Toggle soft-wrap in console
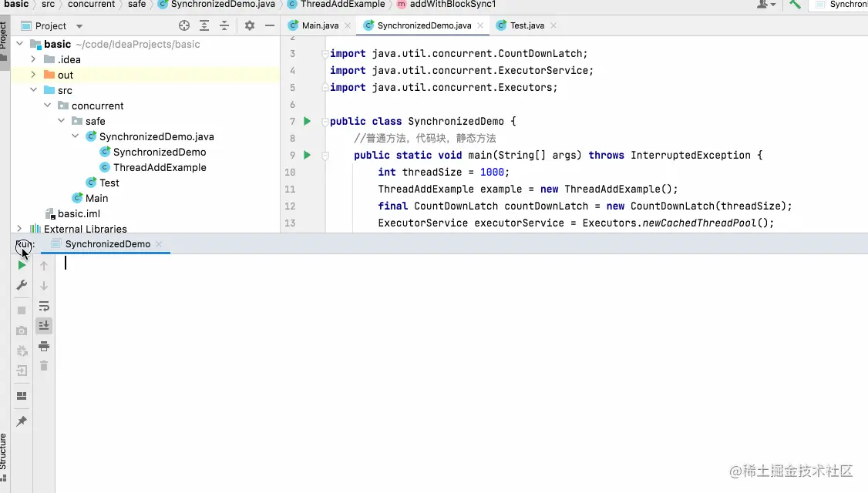Screen dimensions: 868x493 click(44, 306)
